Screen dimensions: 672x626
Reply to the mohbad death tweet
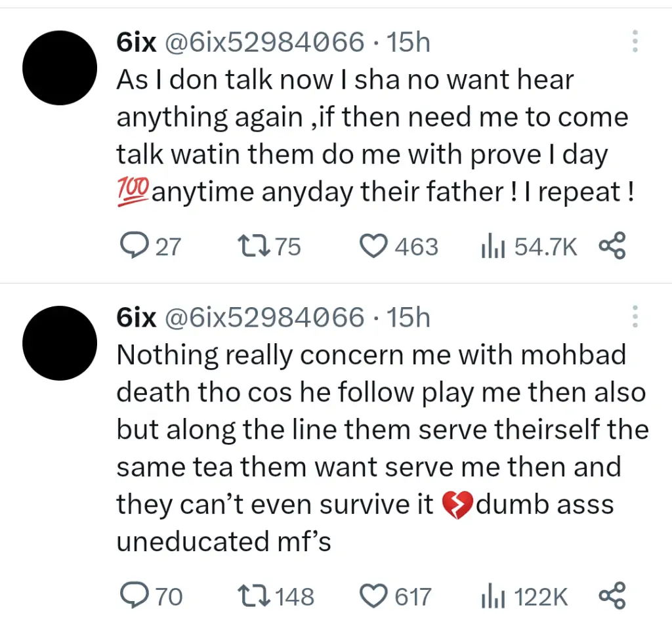(x=134, y=596)
